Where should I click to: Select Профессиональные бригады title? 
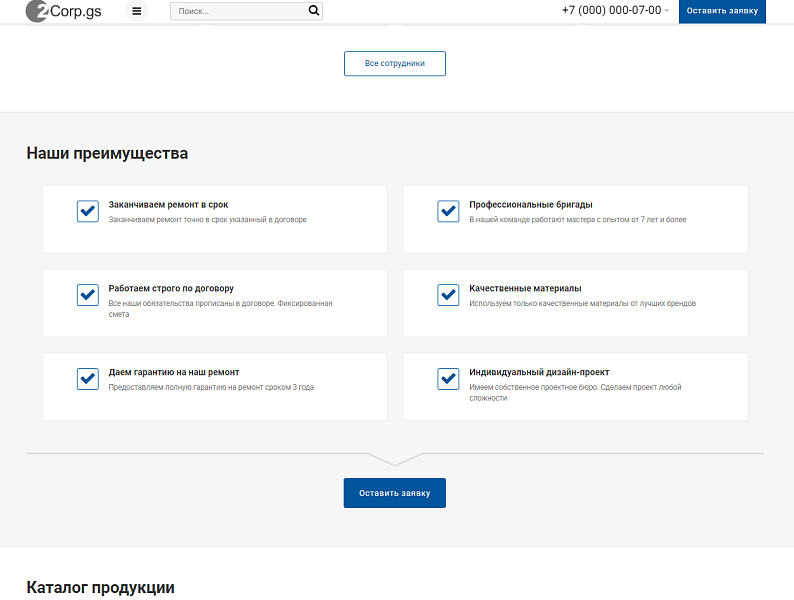(531, 205)
